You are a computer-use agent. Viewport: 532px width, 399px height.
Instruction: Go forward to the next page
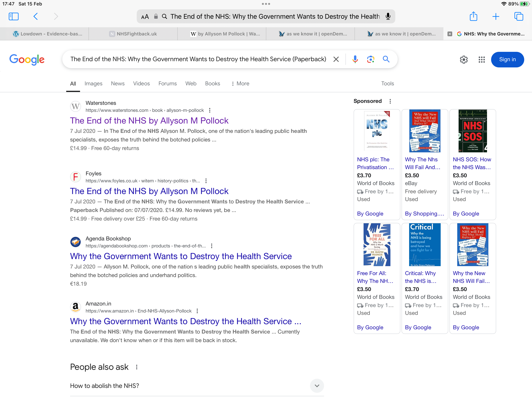(x=56, y=16)
